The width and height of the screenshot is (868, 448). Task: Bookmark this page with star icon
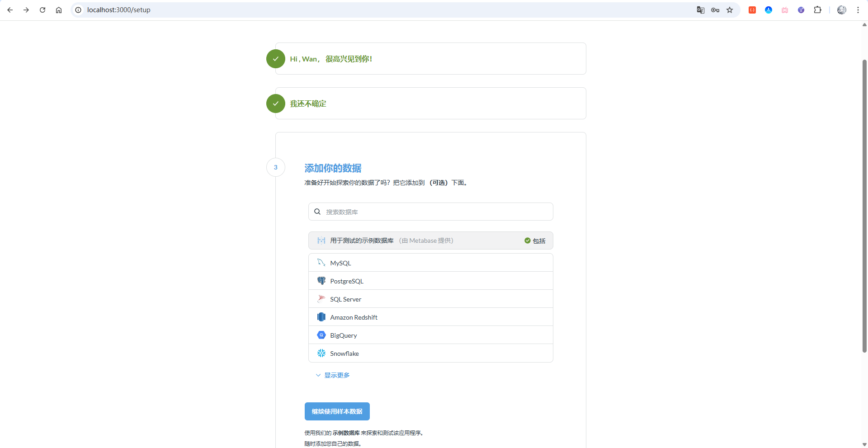(729, 10)
